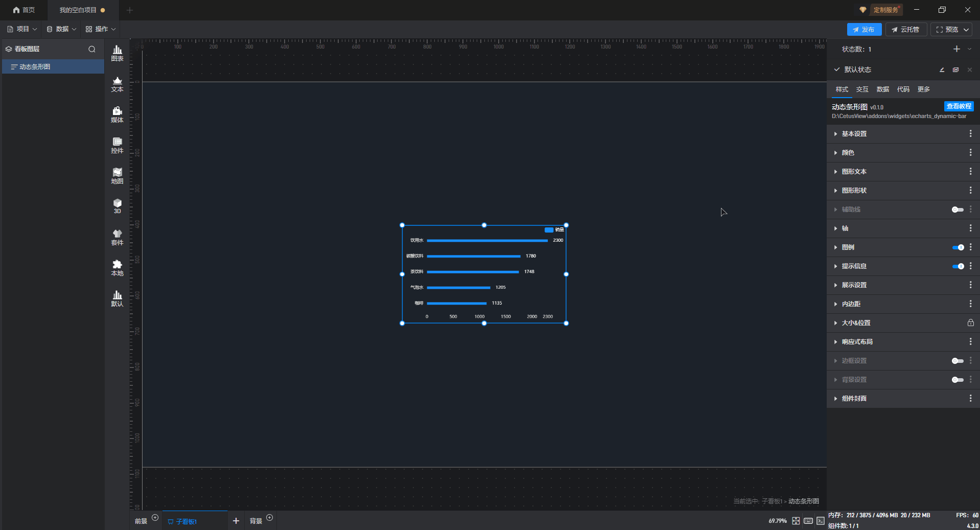Open the 操作 menu
The image size is (980, 530).
[x=101, y=29]
